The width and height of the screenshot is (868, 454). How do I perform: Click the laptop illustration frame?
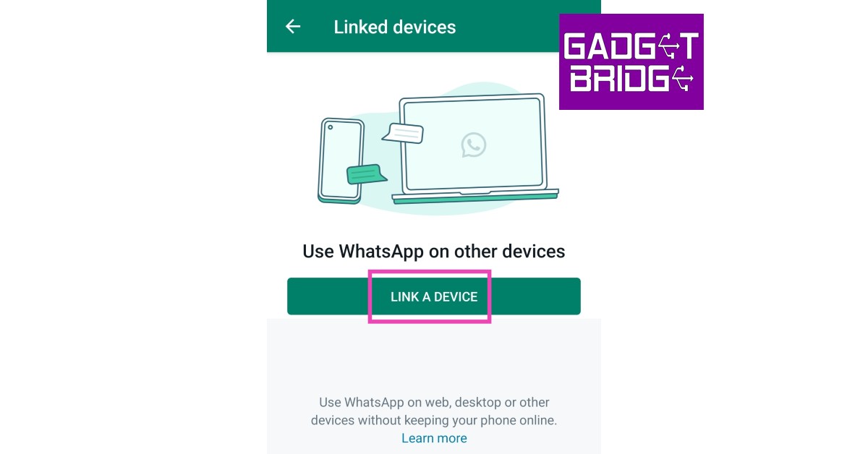(473, 145)
